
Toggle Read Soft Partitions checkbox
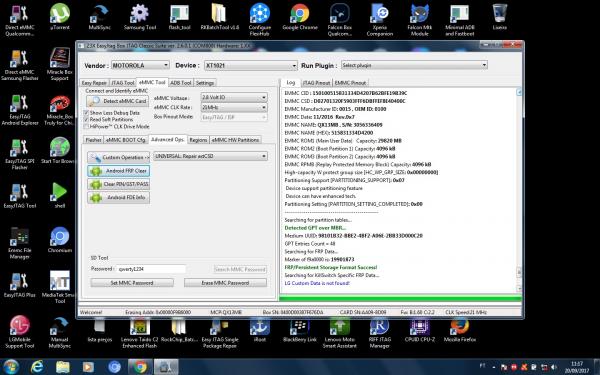tap(86, 119)
